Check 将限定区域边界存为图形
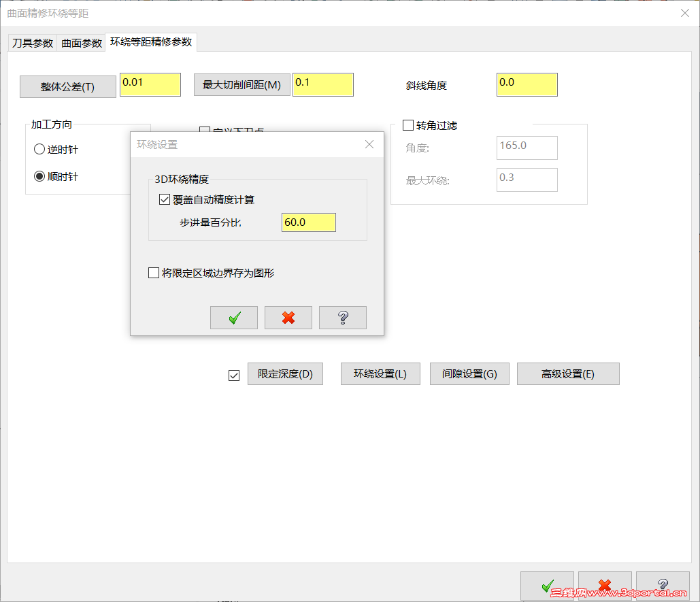The height and width of the screenshot is (602, 700). pos(153,272)
